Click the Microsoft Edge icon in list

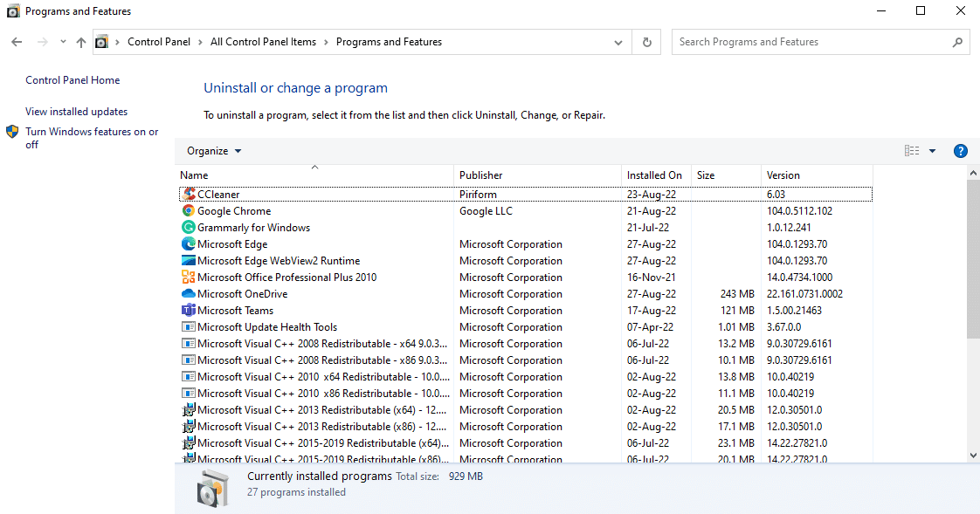click(x=188, y=244)
